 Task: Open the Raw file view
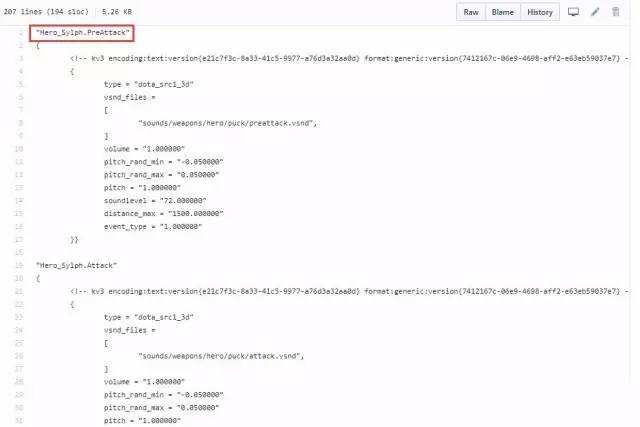471,12
